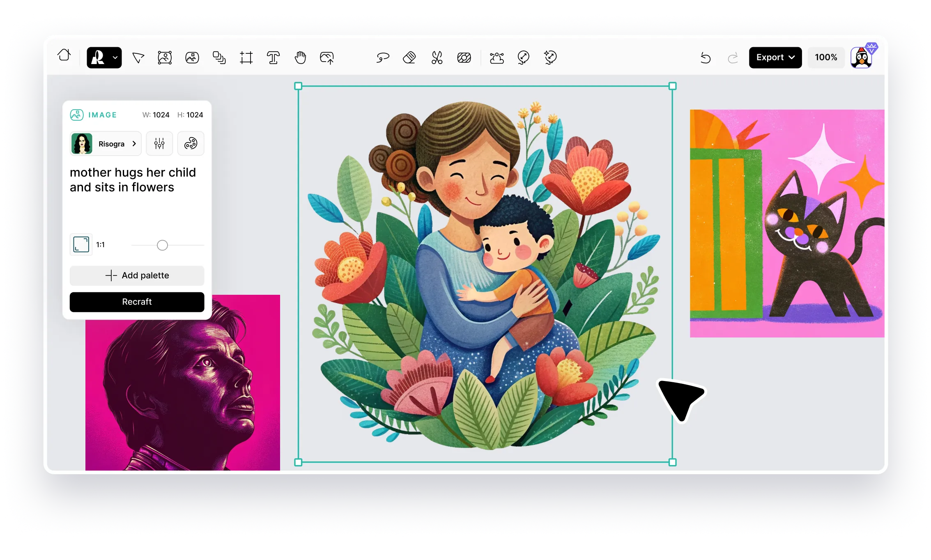
Task: Select the frame crop tool
Action: click(246, 58)
